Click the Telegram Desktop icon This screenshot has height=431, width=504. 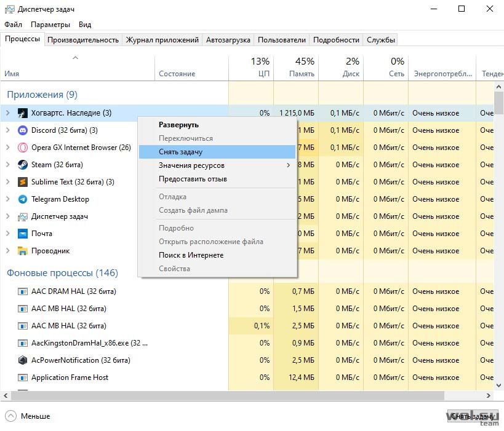[23, 199]
